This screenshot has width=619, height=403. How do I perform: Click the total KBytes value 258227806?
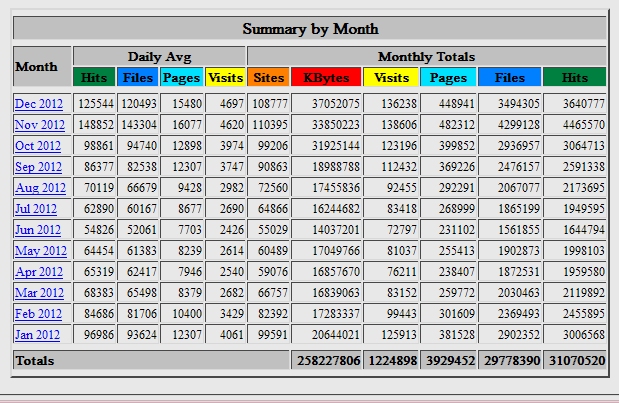[325, 360]
